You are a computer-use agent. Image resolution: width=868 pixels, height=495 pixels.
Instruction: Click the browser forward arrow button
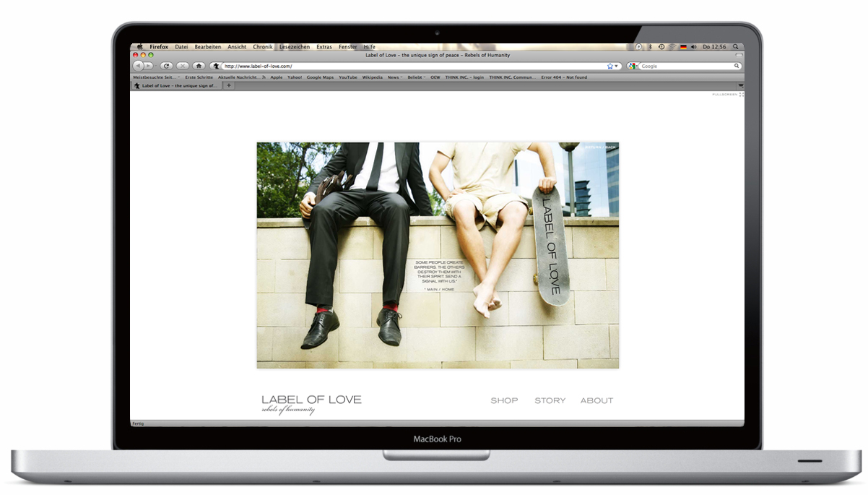148,66
